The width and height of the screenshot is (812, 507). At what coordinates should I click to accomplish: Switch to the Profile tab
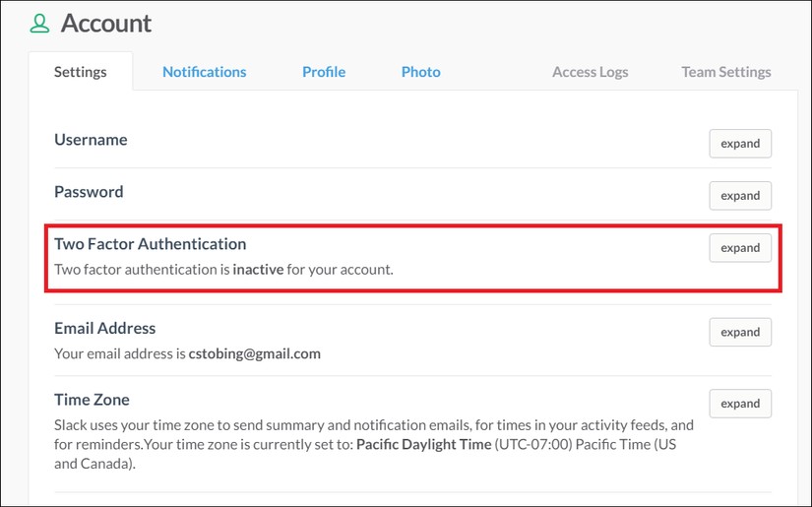[324, 72]
